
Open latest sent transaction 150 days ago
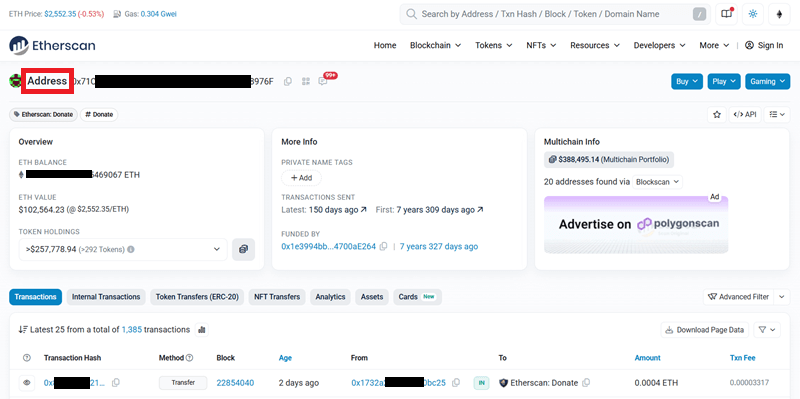[x=337, y=210]
